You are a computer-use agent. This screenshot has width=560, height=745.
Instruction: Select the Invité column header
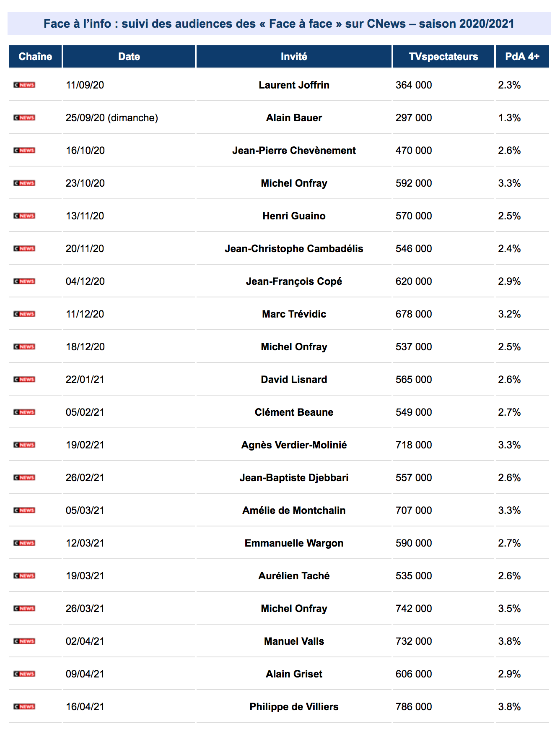click(x=294, y=57)
